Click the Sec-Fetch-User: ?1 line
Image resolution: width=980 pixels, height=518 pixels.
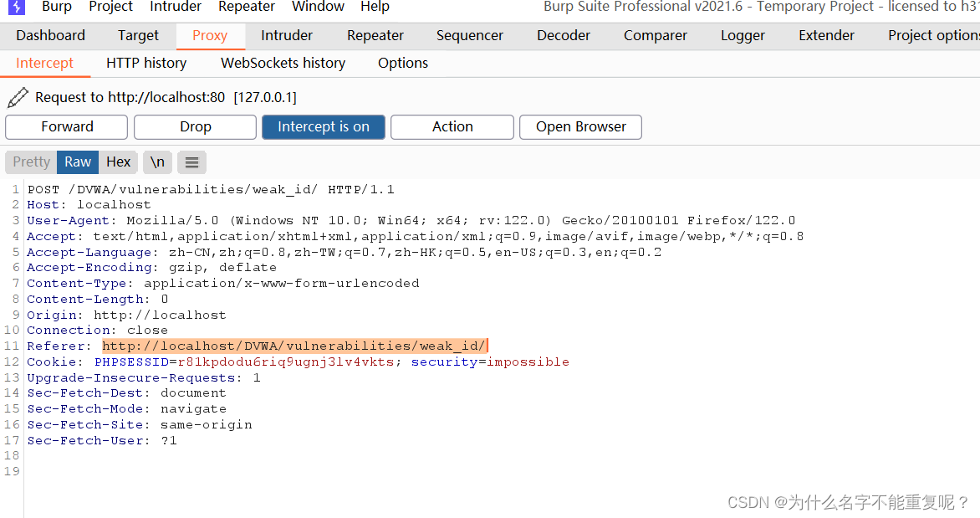pos(102,441)
